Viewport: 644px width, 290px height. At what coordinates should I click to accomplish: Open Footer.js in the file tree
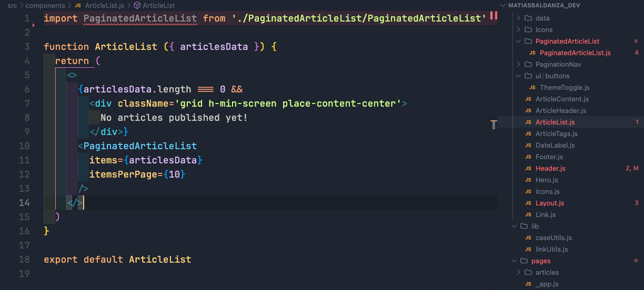click(x=549, y=157)
